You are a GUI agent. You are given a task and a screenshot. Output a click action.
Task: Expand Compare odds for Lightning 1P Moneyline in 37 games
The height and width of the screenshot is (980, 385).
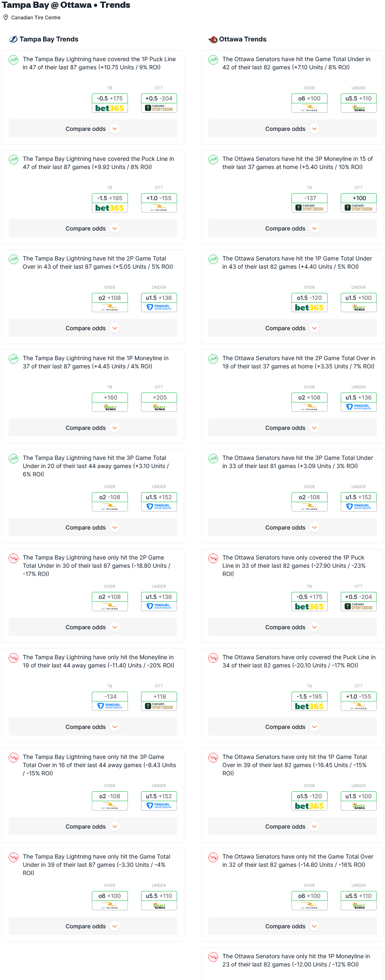coord(93,428)
